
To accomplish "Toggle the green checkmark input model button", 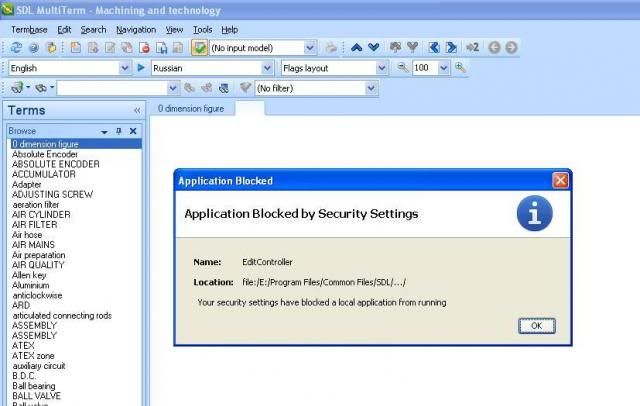I will 199,48.
